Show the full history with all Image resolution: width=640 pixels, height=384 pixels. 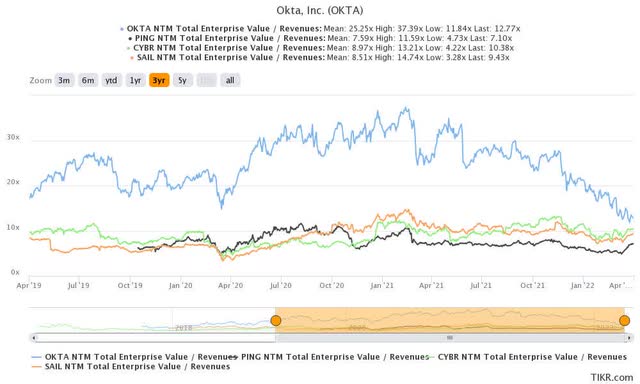[x=230, y=80]
